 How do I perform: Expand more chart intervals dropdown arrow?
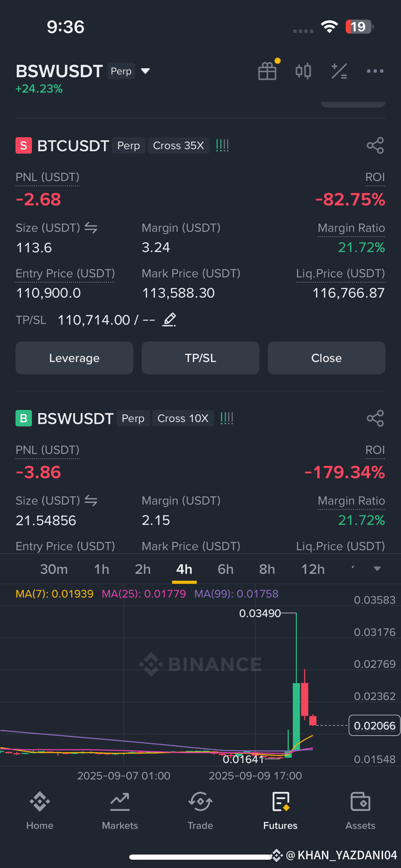pyautogui.click(x=377, y=569)
